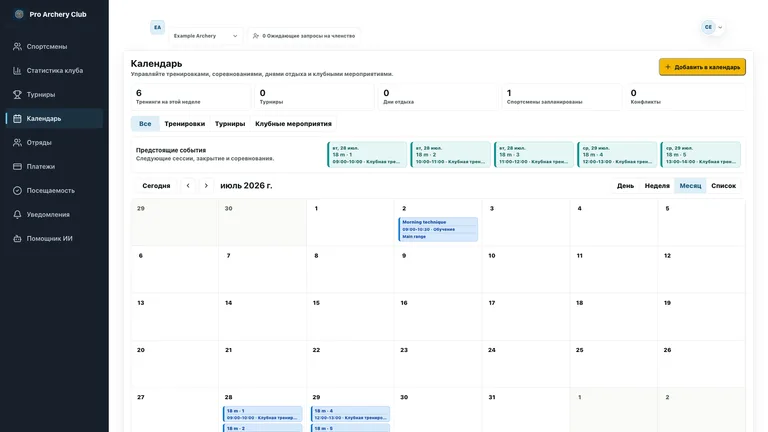Open upcoming event card 18 m - 4
This screenshot has width=768, height=432.
coord(617,155)
